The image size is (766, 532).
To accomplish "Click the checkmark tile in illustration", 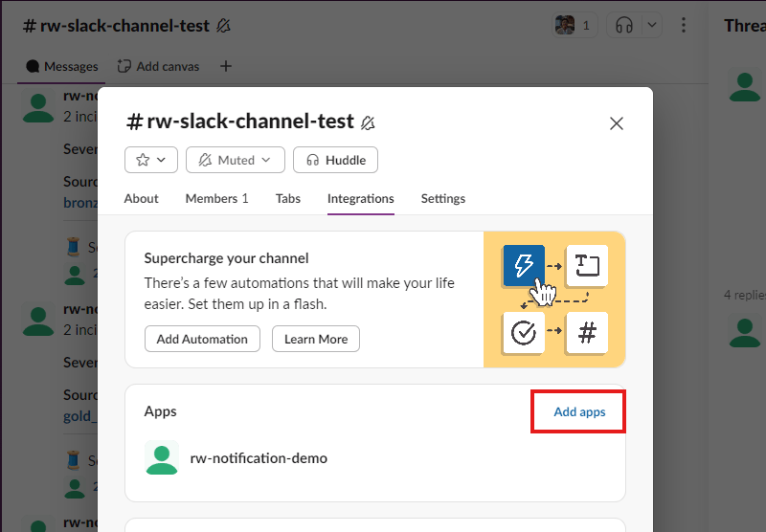I will coord(524,333).
